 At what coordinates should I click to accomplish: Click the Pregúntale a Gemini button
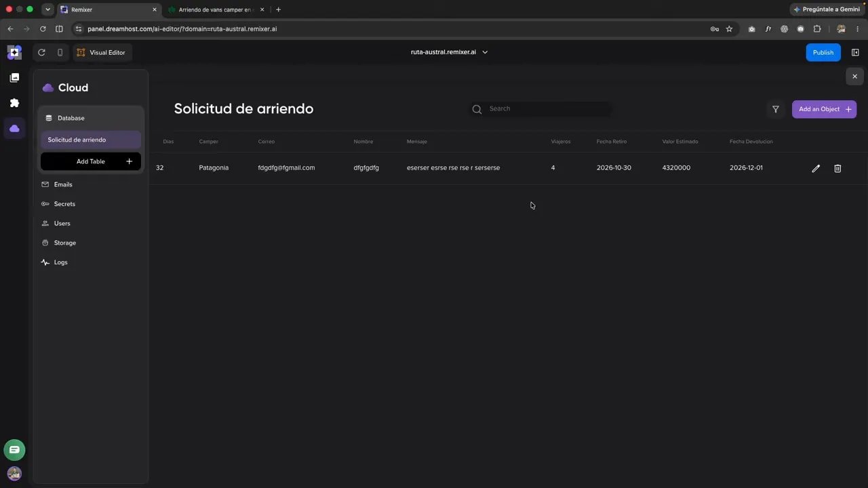(827, 9)
